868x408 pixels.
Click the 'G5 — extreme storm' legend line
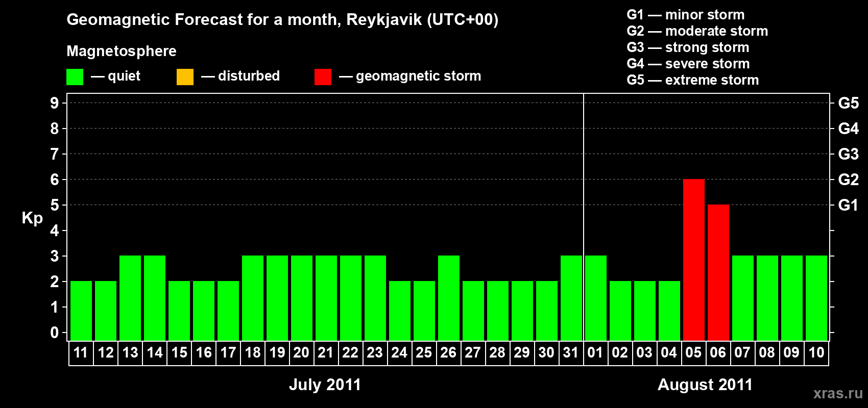693,80
